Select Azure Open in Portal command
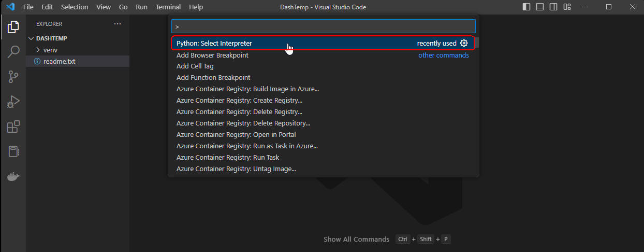Viewport: 644px width, 252px height. pyautogui.click(x=323, y=135)
